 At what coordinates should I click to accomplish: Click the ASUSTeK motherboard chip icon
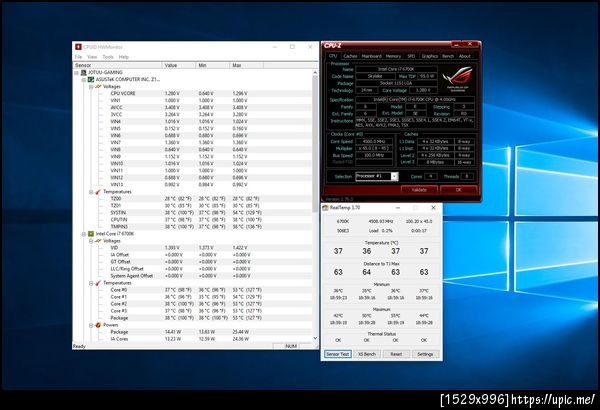91,79
